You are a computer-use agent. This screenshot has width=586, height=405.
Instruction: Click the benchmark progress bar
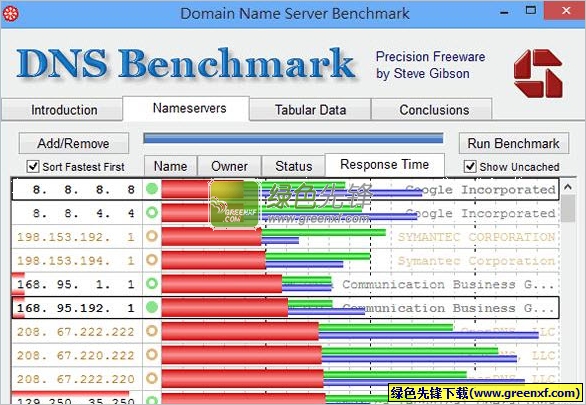point(293,138)
